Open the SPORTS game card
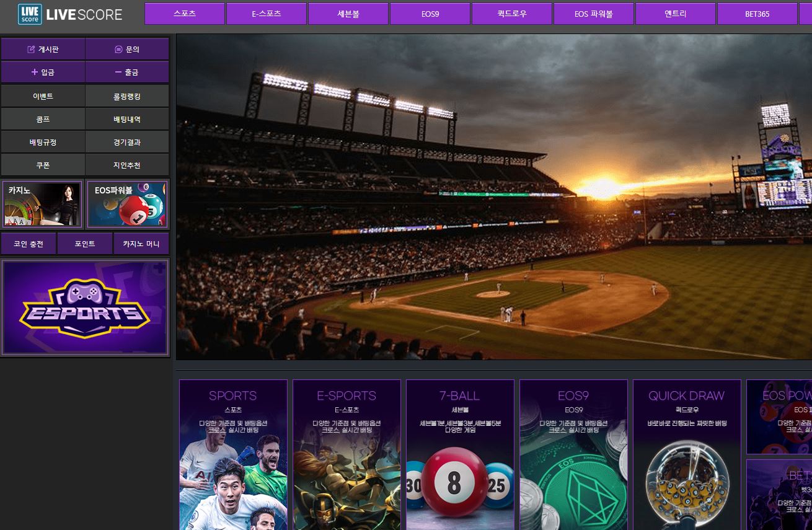 point(233,454)
